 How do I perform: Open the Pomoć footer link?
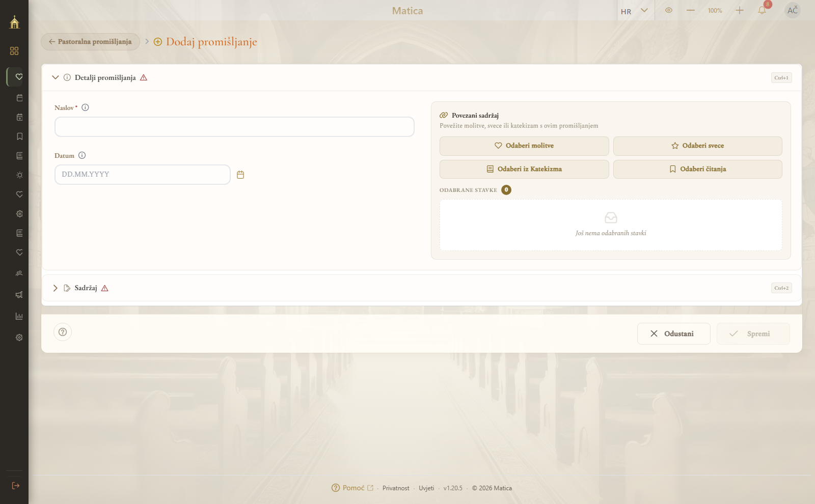[x=352, y=488]
